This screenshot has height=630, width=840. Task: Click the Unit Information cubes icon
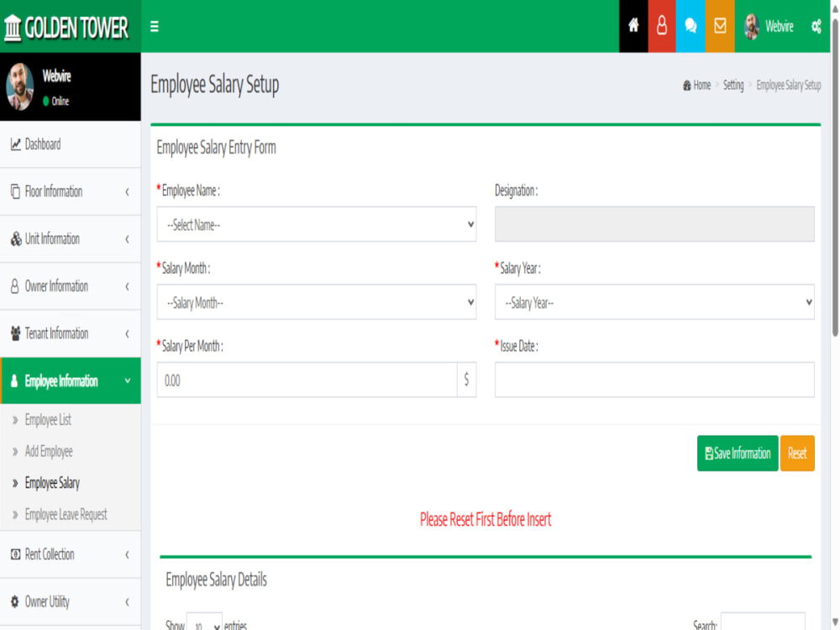click(x=16, y=239)
